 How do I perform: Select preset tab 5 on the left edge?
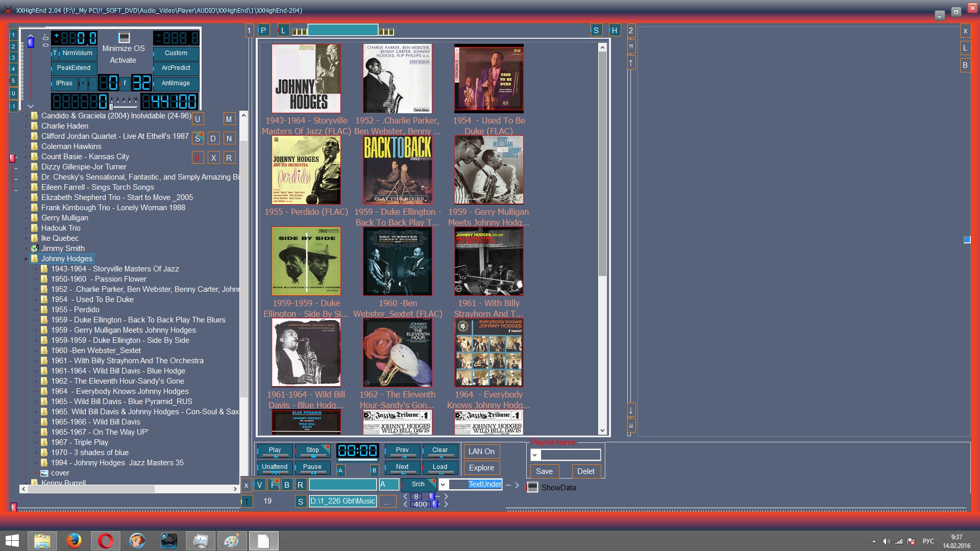(13, 81)
